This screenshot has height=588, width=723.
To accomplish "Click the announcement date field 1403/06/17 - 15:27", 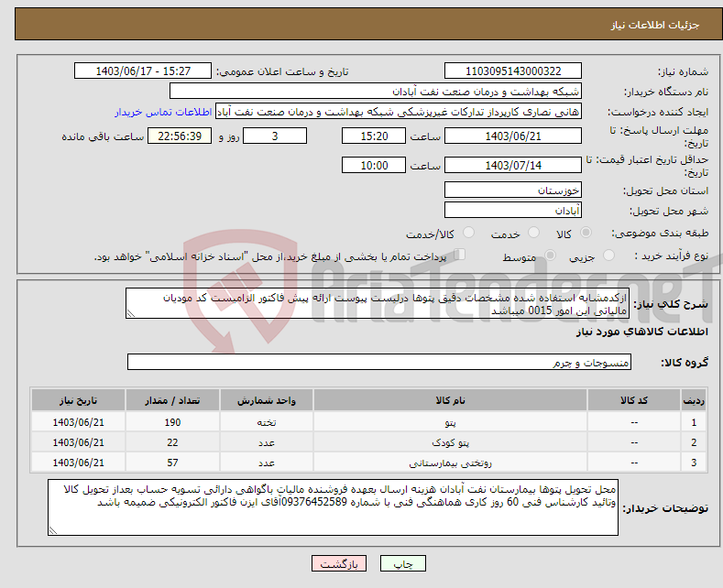I will (x=142, y=71).
